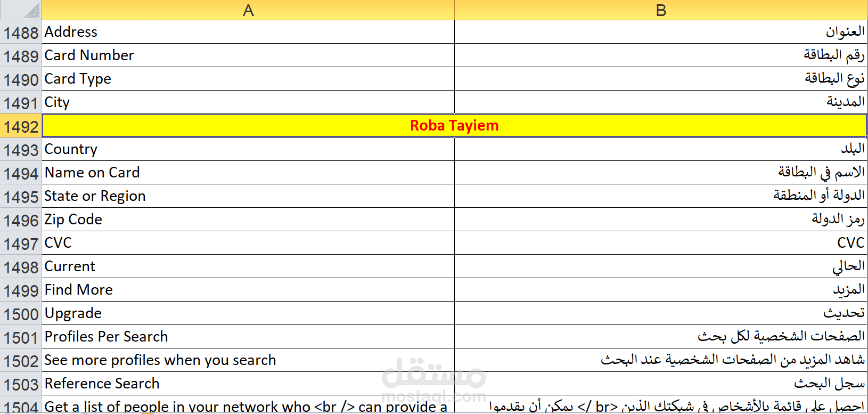Screen dimensions: 868x414
Task: Click 'See more profiles when you search' cell
Action: click(248, 361)
